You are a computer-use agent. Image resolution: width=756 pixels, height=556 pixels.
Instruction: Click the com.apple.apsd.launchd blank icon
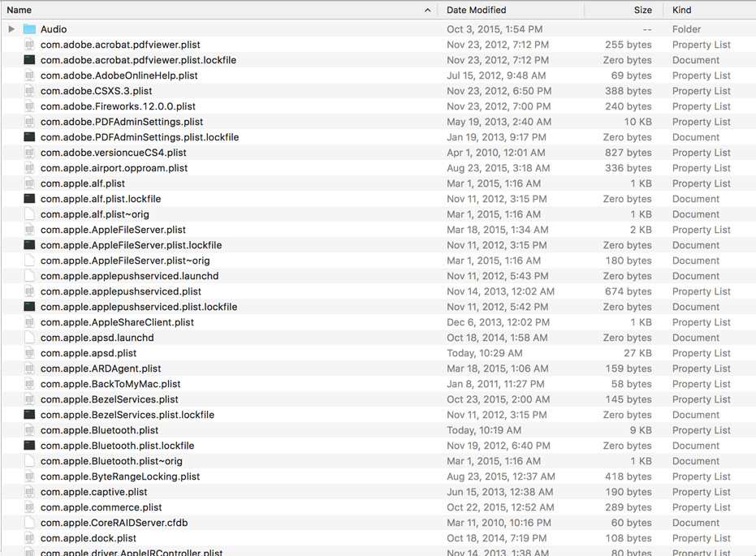pyautogui.click(x=29, y=338)
